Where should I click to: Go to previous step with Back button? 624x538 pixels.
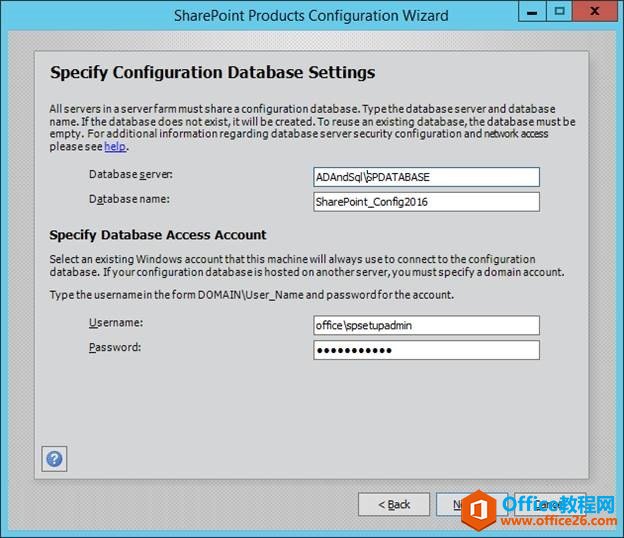(394, 505)
